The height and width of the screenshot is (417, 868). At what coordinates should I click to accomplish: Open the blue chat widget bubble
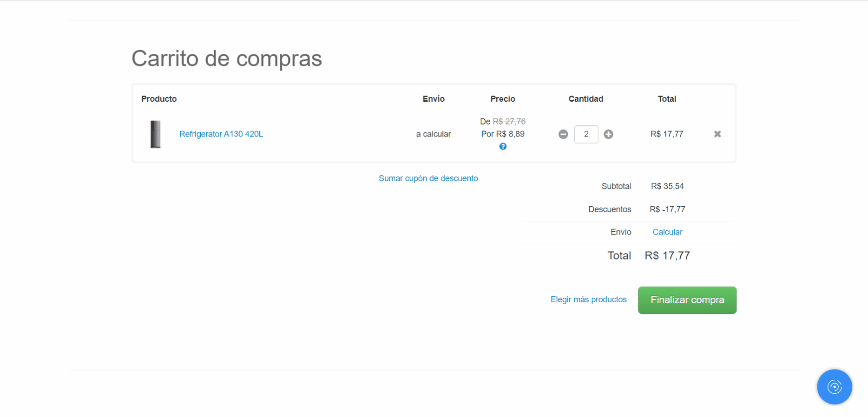[834, 387]
